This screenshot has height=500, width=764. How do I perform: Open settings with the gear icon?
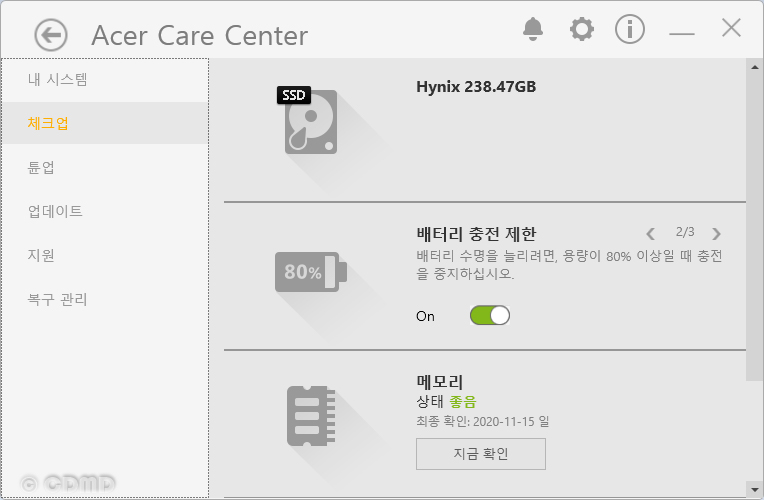click(582, 29)
